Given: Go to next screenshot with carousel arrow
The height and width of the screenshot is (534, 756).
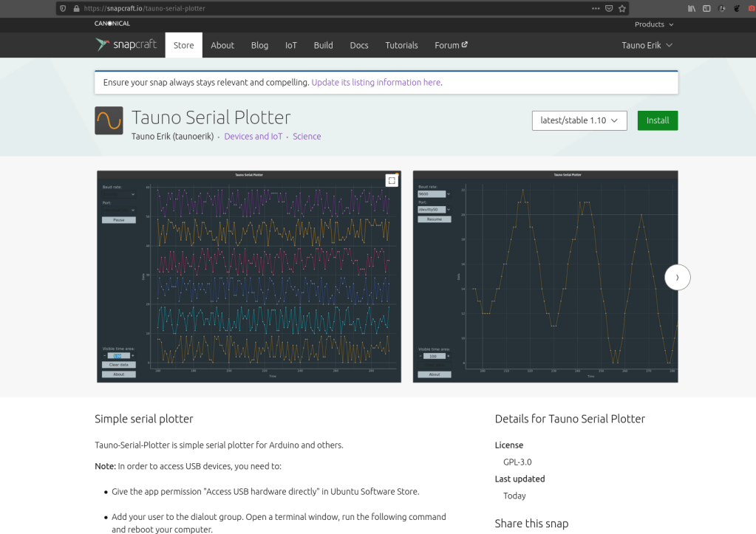Looking at the screenshot, I should coord(677,277).
